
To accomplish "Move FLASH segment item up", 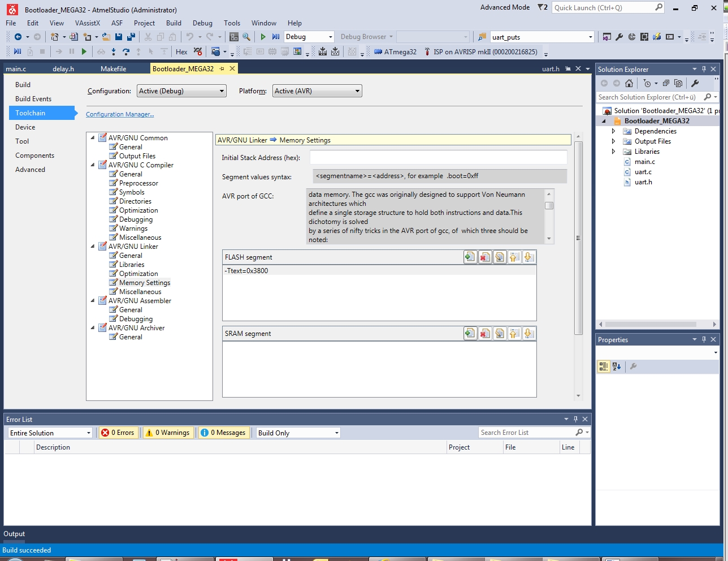I will 514,257.
